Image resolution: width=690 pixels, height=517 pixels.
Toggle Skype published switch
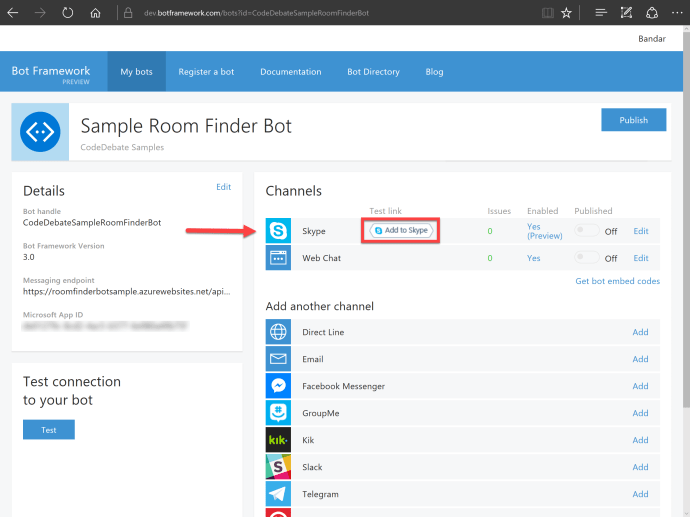[x=587, y=231]
